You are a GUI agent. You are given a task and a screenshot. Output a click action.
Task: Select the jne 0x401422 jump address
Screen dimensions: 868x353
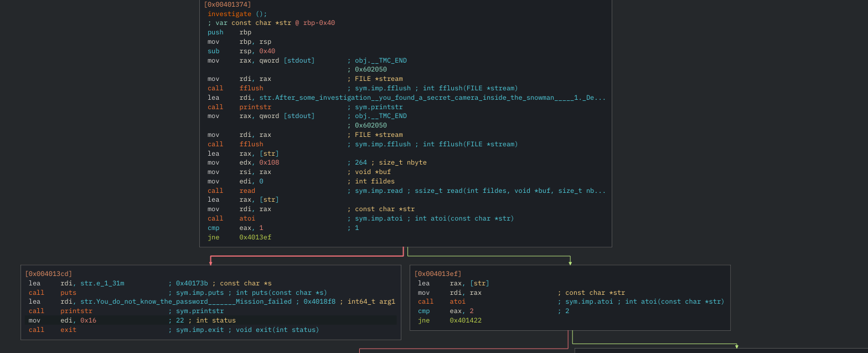pyautogui.click(x=465, y=320)
